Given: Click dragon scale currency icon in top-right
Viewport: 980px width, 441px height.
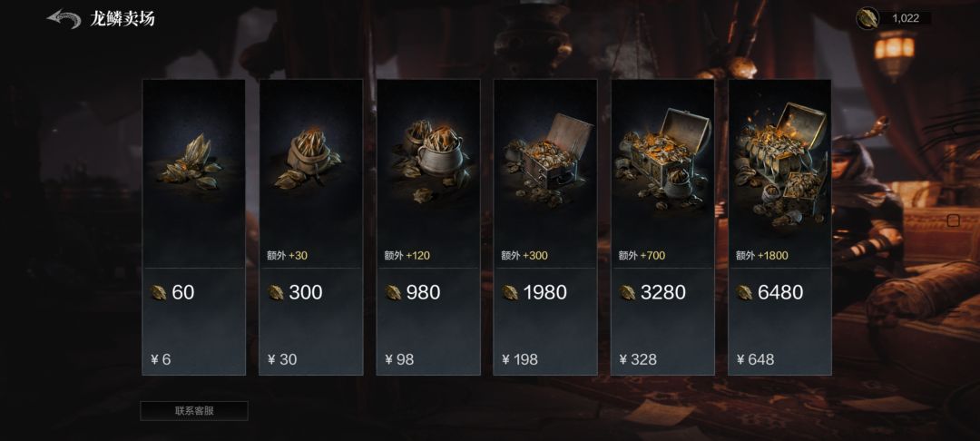Looking at the screenshot, I should pos(867,18).
